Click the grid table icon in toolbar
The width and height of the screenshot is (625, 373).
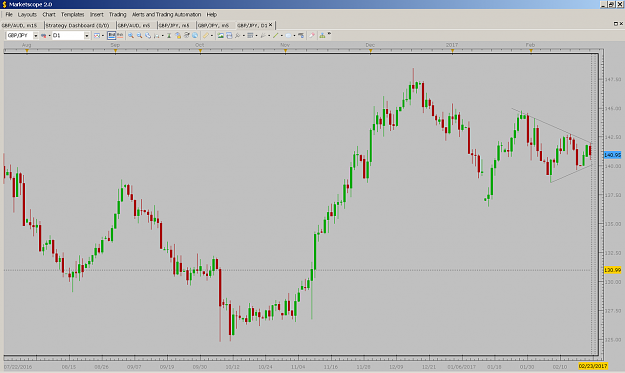click(250, 35)
